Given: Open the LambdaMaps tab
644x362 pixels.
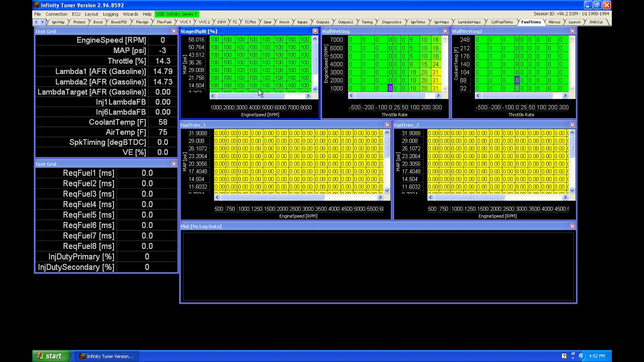Looking at the screenshot, I should tap(469, 22).
